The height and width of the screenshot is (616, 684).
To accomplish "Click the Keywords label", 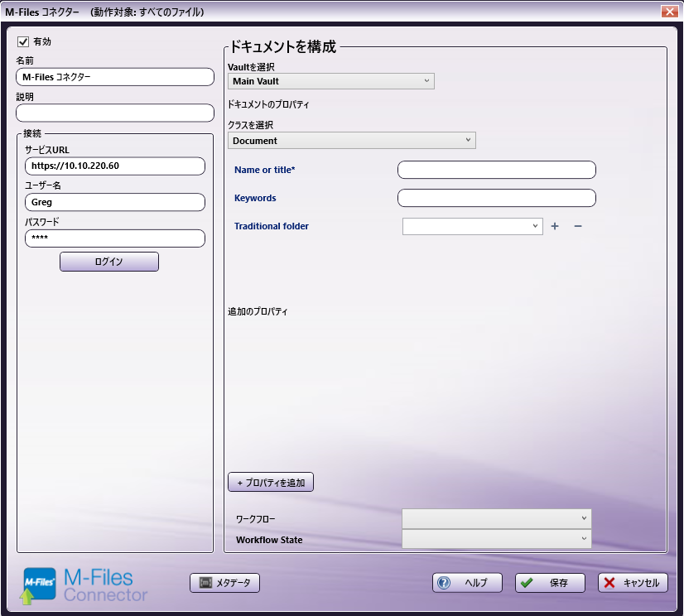I will coord(255,198).
